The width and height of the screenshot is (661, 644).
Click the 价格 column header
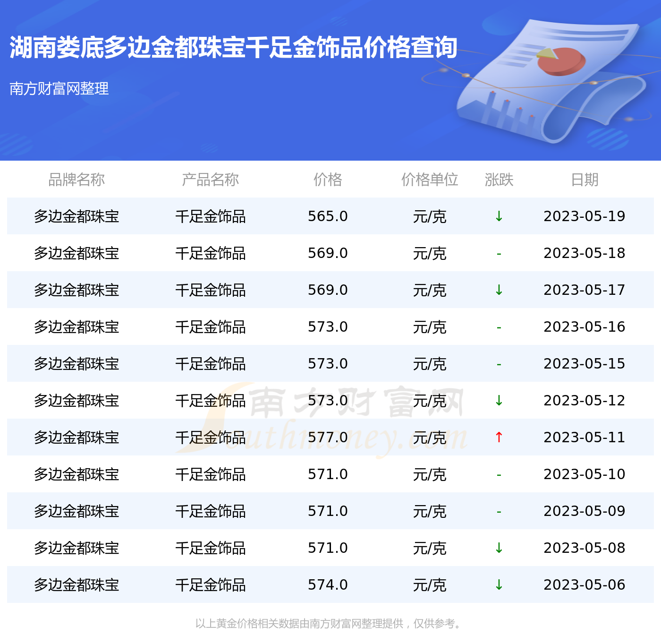(328, 180)
